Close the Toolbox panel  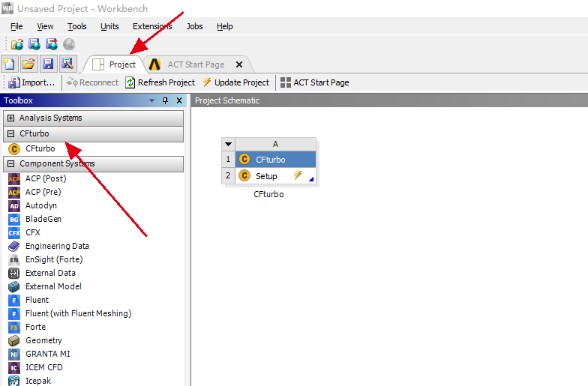coord(179,100)
